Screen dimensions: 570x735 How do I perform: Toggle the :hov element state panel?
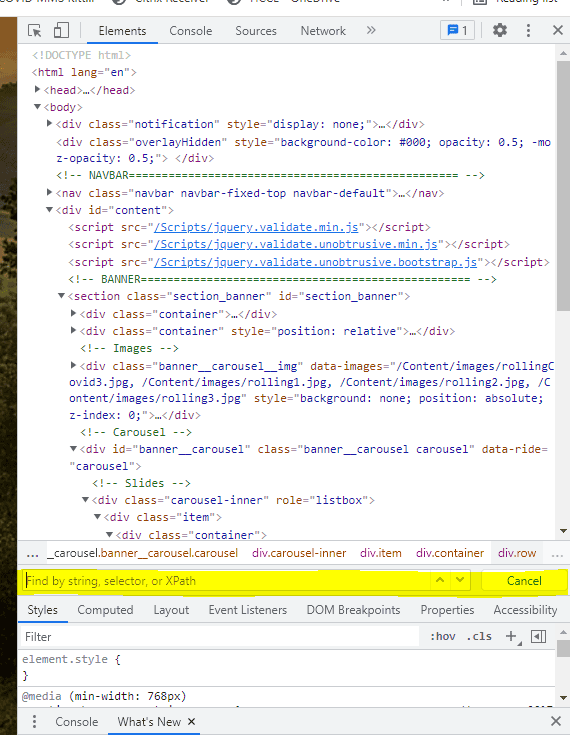point(442,636)
